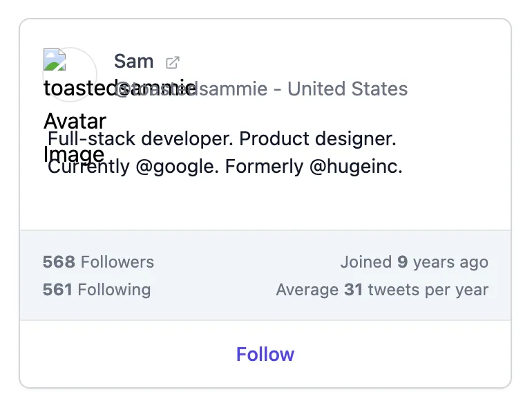Click Average 31 tweets per year text
Screen dimensions: 532x408
(382, 290)
